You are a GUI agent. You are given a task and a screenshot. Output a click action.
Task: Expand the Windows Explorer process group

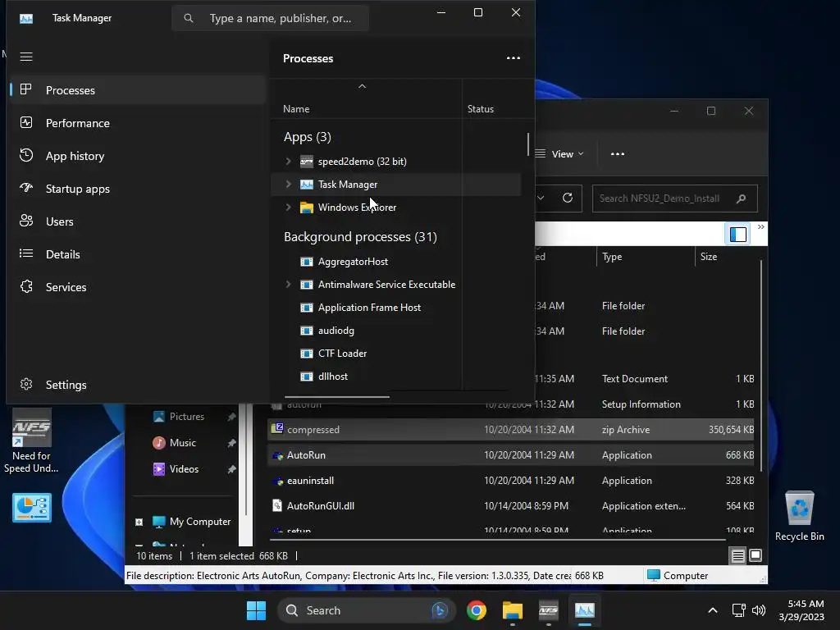288,208
